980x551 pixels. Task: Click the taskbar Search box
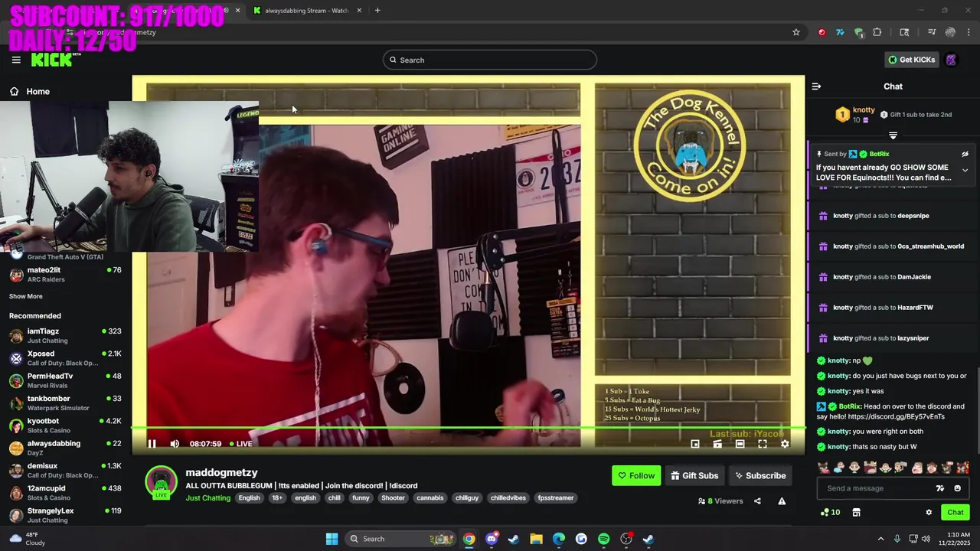(400, 539)
